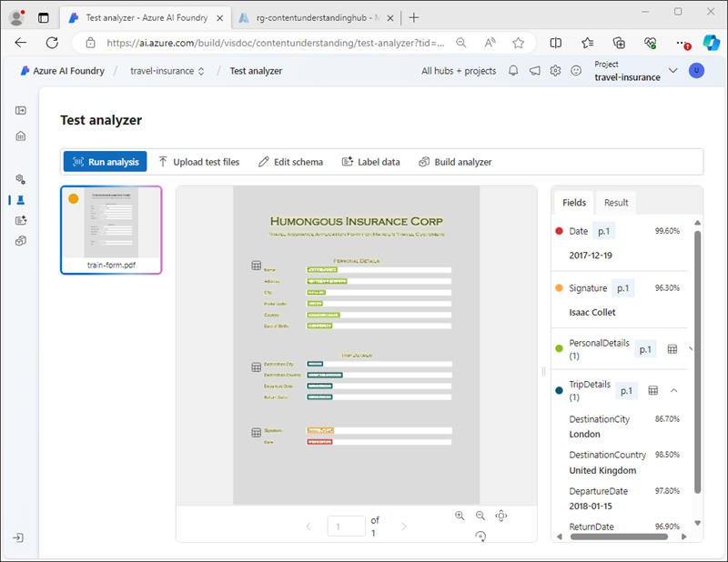Image resolution: width=728 pixels, height=562 pixels.
Task: Rotate the document preview
Action: click(x=480, y=536)
